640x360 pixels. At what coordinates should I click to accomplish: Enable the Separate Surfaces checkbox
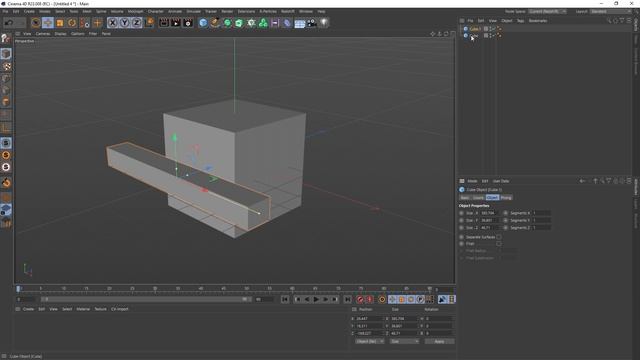point(499,237)
